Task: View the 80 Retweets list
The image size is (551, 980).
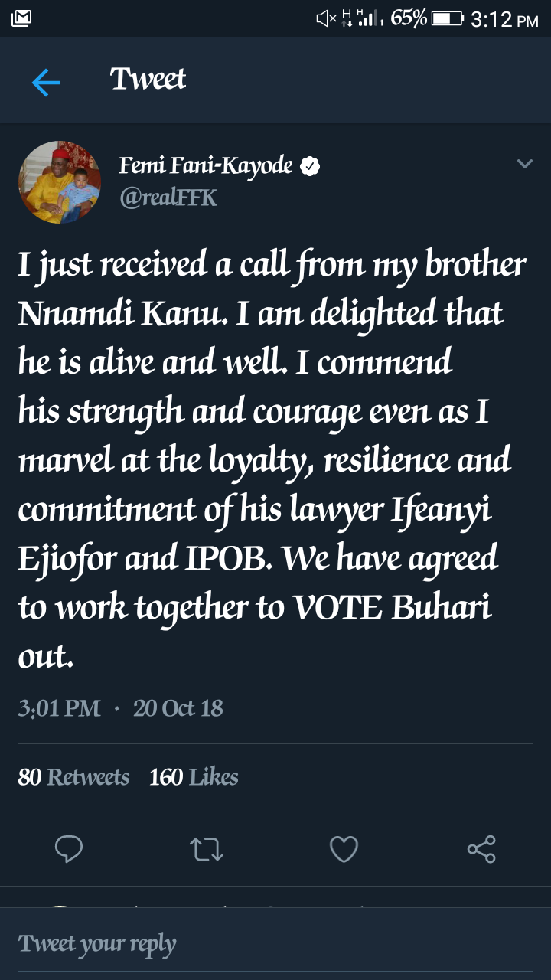Action: (x=73, y=777)
